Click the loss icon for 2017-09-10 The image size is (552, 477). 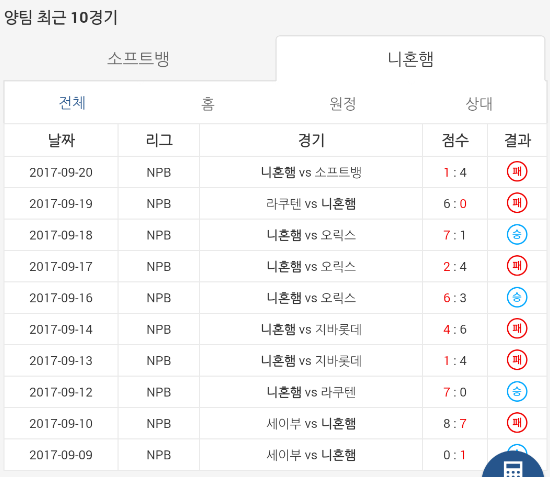tap(517, 423)
